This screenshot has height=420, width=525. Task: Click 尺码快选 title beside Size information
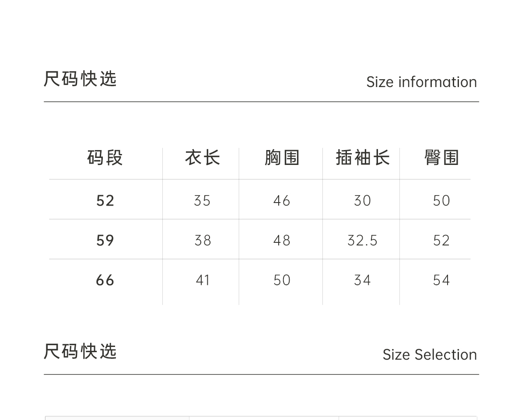click(x=80, y=79)
